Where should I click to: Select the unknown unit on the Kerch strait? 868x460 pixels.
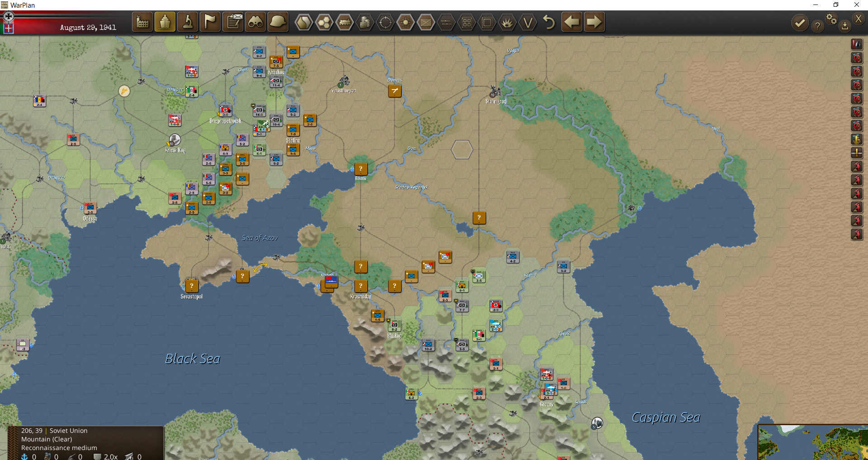(242, 276)
